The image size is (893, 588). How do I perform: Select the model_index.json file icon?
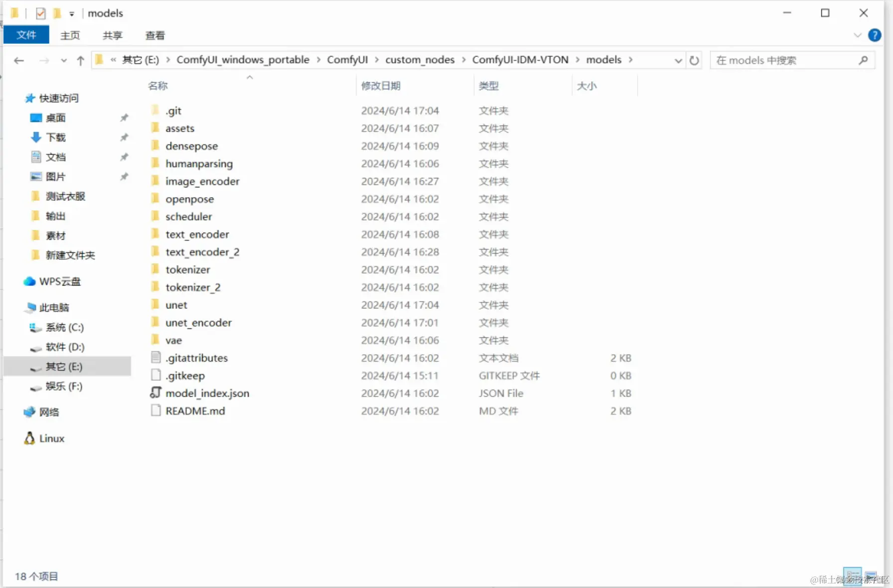[155, 393]
